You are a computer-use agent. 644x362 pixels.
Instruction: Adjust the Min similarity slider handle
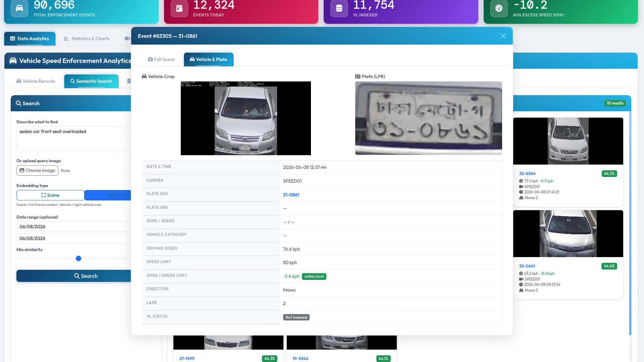tap(78, 258)
